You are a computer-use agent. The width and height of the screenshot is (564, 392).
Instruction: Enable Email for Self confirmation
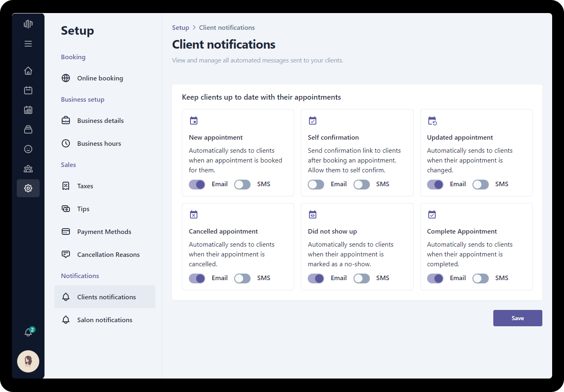coord(316,185)
